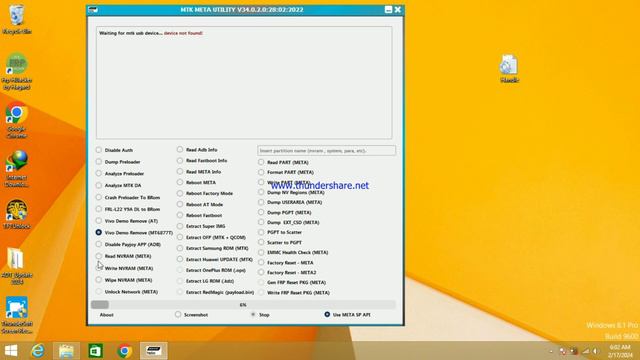
Task: Click the network icon in the system tray
Action: coord(585,351)
